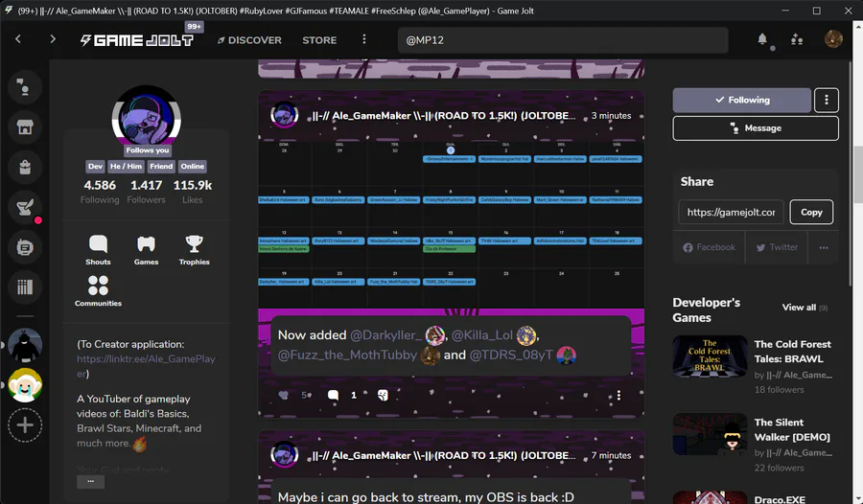Open the sidebar document icon
The height and width of the screenshot is (504, 863).
[x=25, y=247]
